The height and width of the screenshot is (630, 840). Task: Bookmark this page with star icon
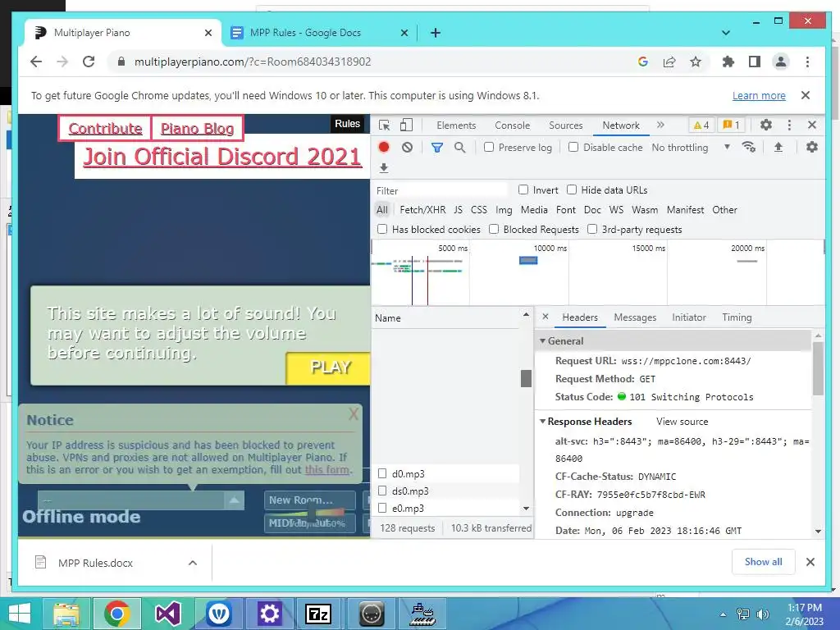click(x=696, y=62)
